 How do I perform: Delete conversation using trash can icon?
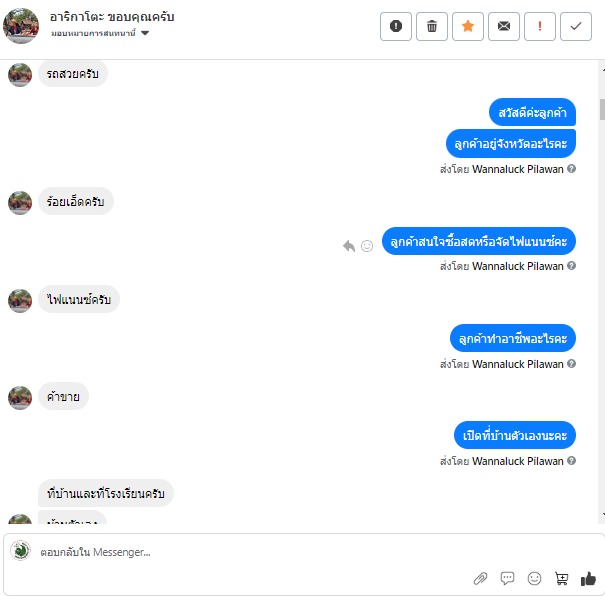432,26
